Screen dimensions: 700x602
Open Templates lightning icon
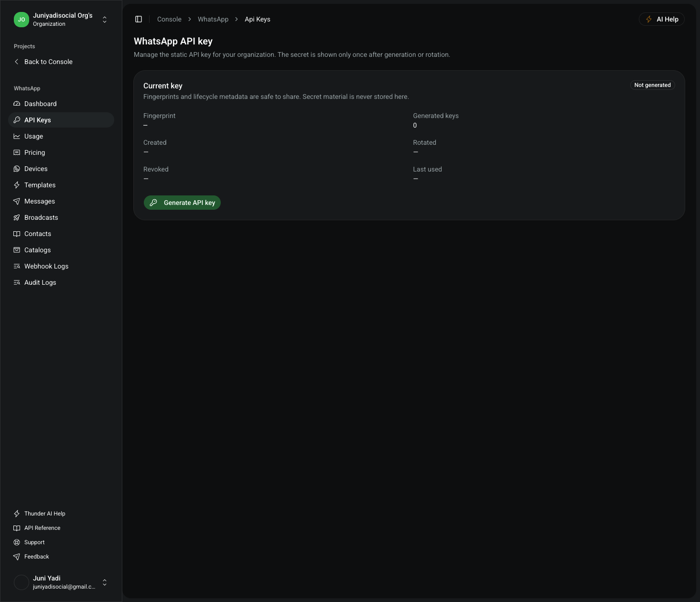(x=17, y=185)
